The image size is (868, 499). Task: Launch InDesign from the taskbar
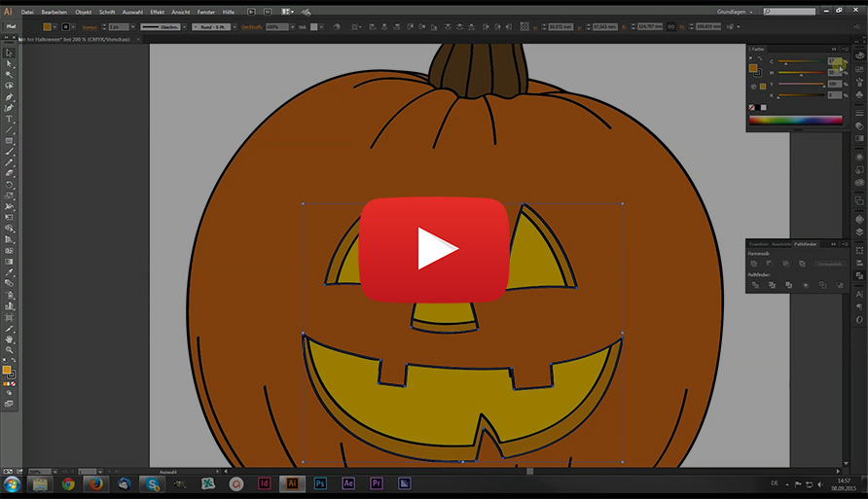pyautogui.click(x=264, y=483)
